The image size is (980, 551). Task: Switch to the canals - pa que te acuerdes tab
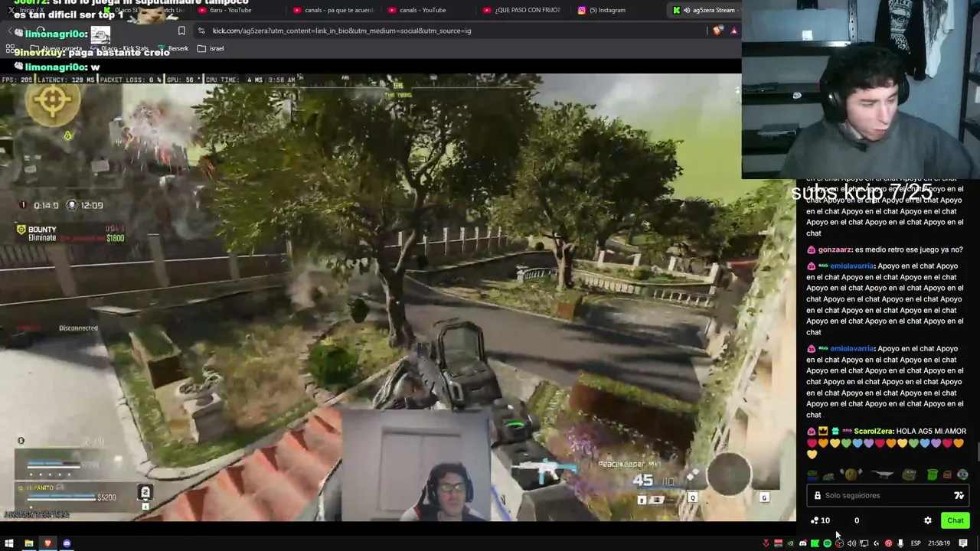(333, 10)
